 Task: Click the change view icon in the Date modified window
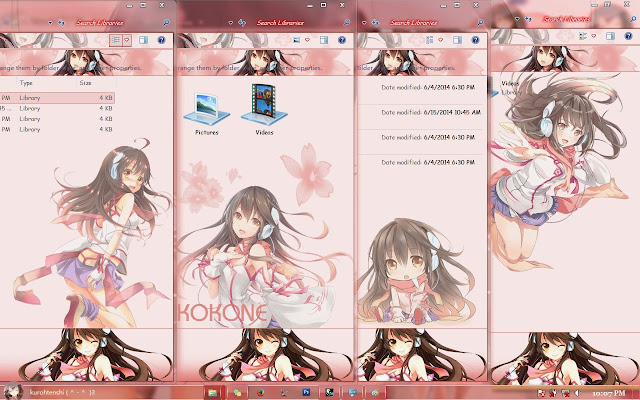coord(429,40)
